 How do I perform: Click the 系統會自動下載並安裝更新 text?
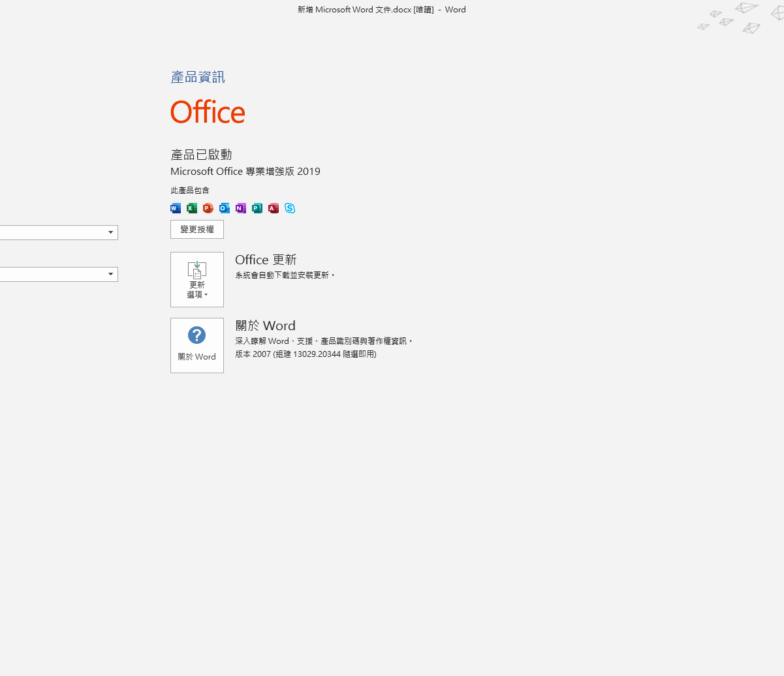pos(285,275)
